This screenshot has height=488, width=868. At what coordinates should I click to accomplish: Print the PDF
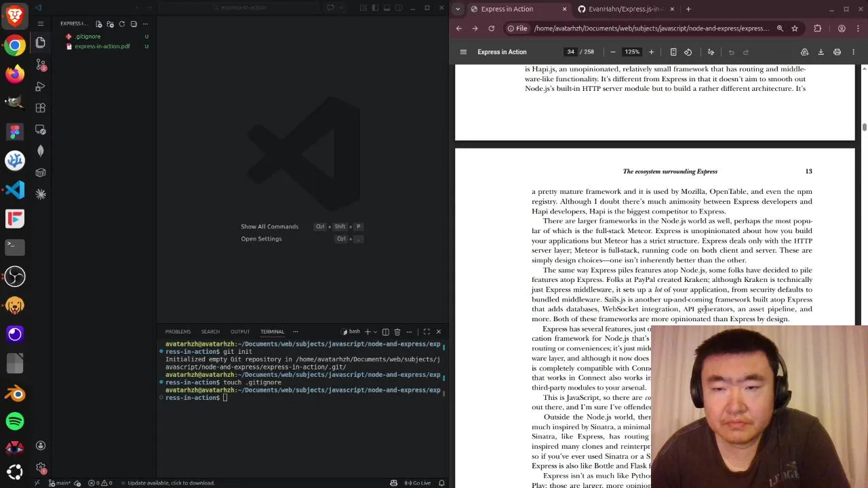coord(837,52)
